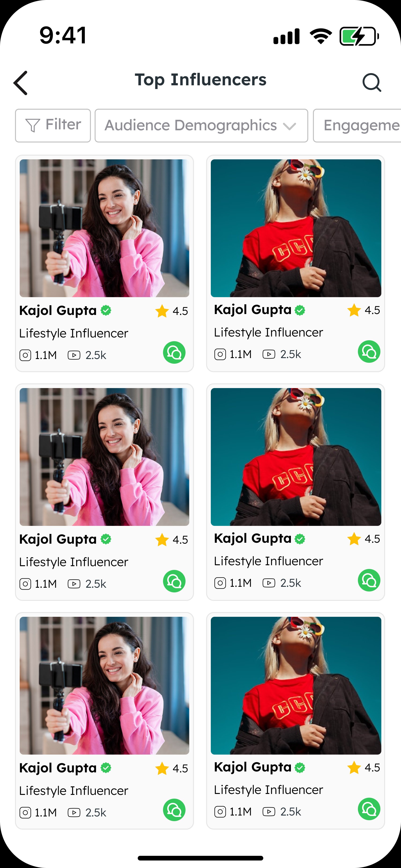Viewport: 401px width, 868px height.
Task: Open chat on the bottom-right card
Action: click(x=369, y=809)
